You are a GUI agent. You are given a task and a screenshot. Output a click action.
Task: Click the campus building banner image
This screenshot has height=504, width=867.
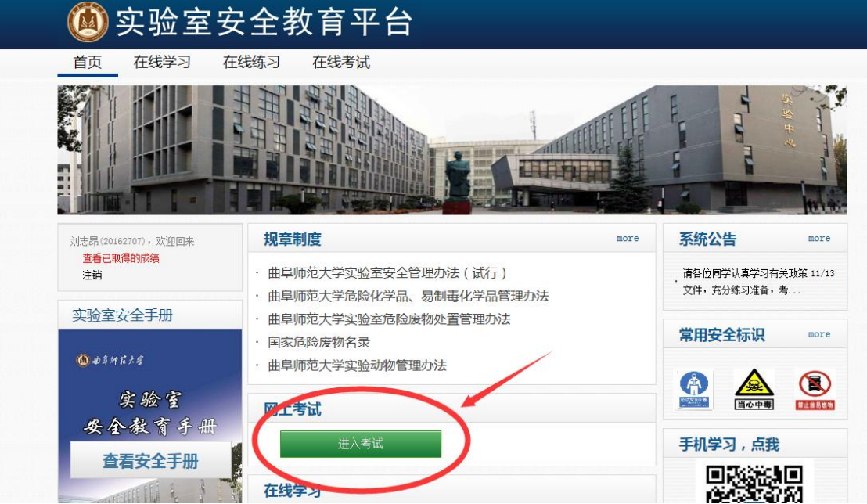451,150
